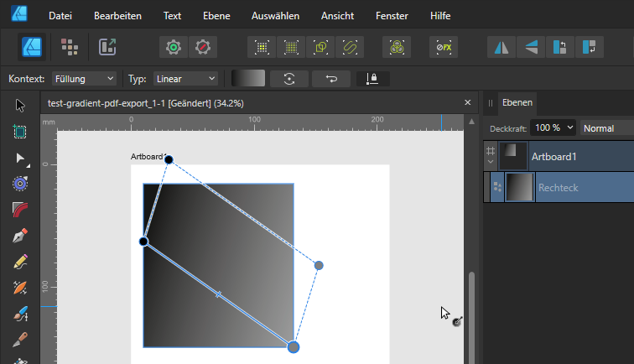This screenshot has height=364, width=634.
Task: Select the Move tool arrow
Action: (x=20, y=106)
